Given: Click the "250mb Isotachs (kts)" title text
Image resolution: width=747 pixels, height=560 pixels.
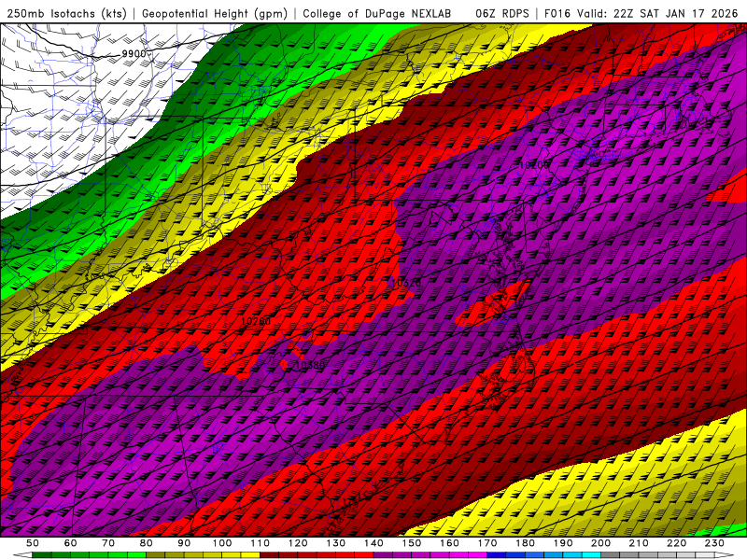Looking at the screenshot, I should click(x=67, y=13).
